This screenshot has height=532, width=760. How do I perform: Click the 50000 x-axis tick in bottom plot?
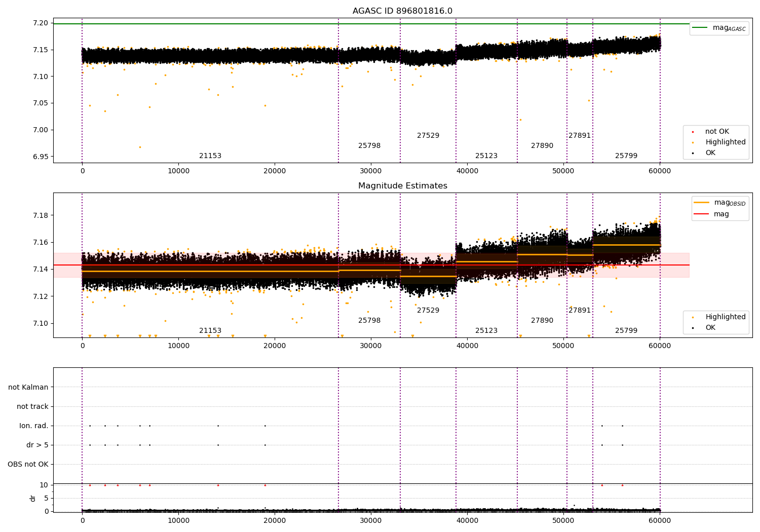[x=563, y=520]
